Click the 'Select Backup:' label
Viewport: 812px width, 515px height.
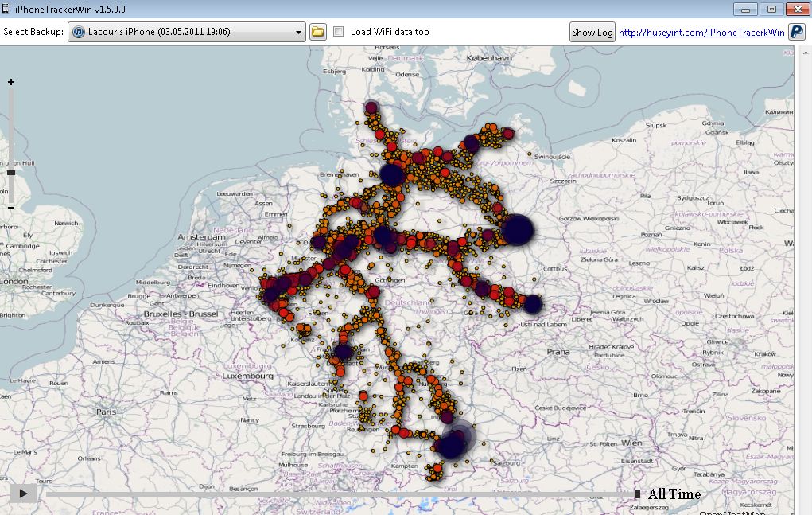click(33, 32)
